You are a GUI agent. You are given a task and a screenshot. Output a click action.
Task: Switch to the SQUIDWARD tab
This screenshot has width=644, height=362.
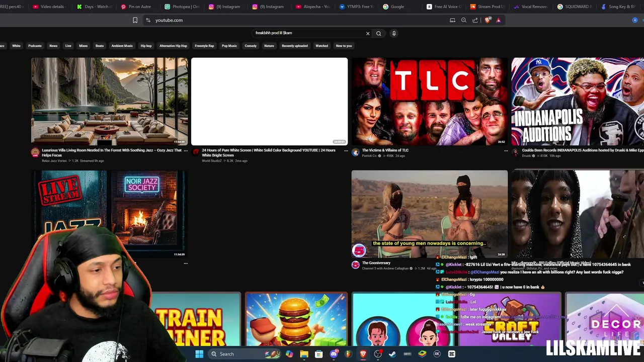pyautogui.click(x=575, y=7)
